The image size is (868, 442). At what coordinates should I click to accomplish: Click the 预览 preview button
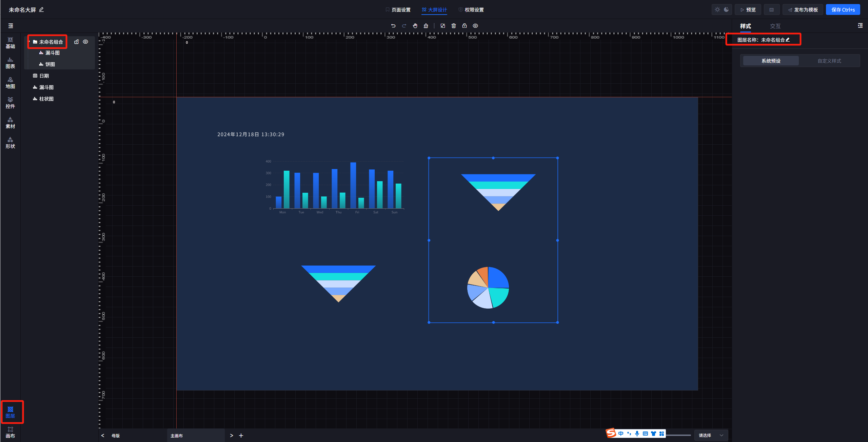coord(748,9)
